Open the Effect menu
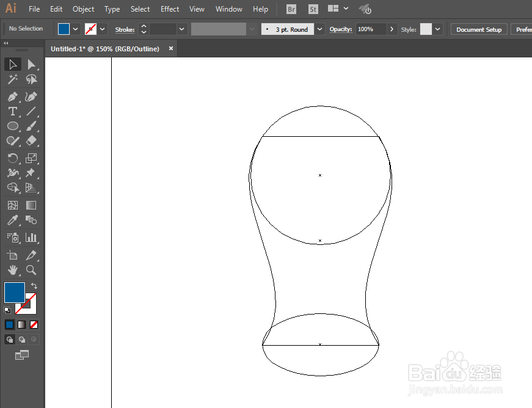 [170, 9]
